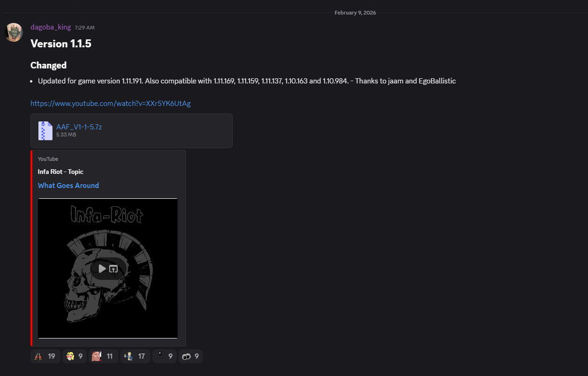Click the 'Changed' subheading
The image size is (588, 376).
coord(49,65)
